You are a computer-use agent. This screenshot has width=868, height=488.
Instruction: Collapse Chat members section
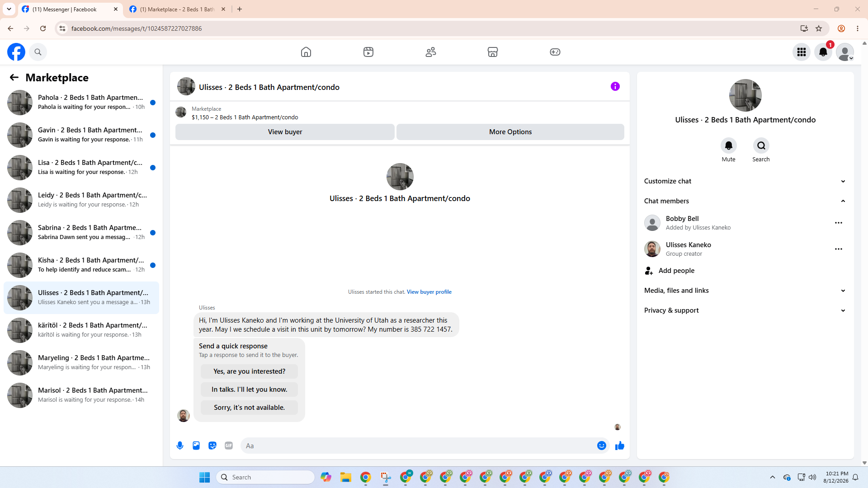[745, 201]
